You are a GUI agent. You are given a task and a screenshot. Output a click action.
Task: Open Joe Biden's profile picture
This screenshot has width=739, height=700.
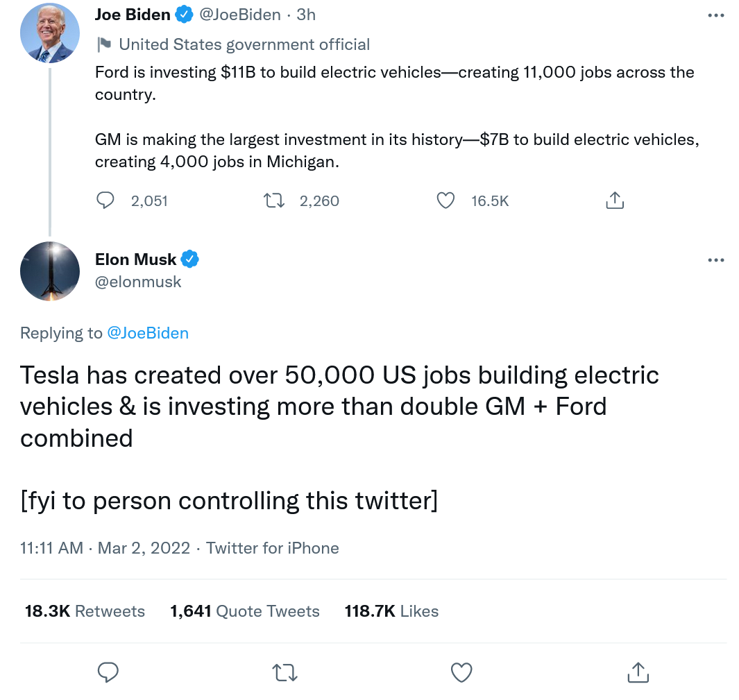point(49,33)
